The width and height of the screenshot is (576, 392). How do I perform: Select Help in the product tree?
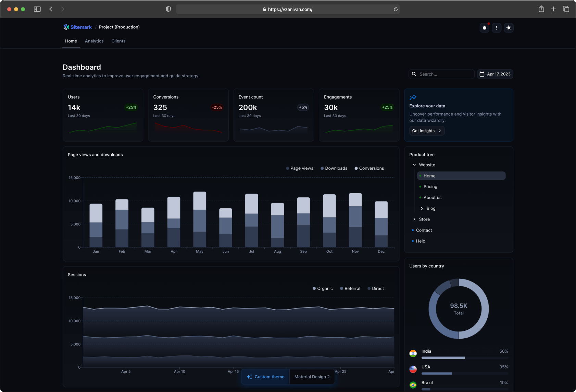click(458, 241)
